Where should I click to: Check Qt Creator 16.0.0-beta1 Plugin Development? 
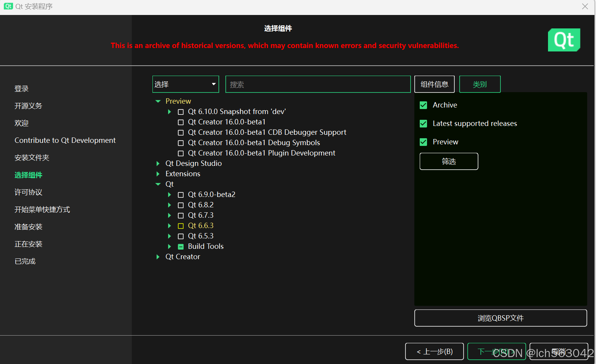click(x=181, y=154)
